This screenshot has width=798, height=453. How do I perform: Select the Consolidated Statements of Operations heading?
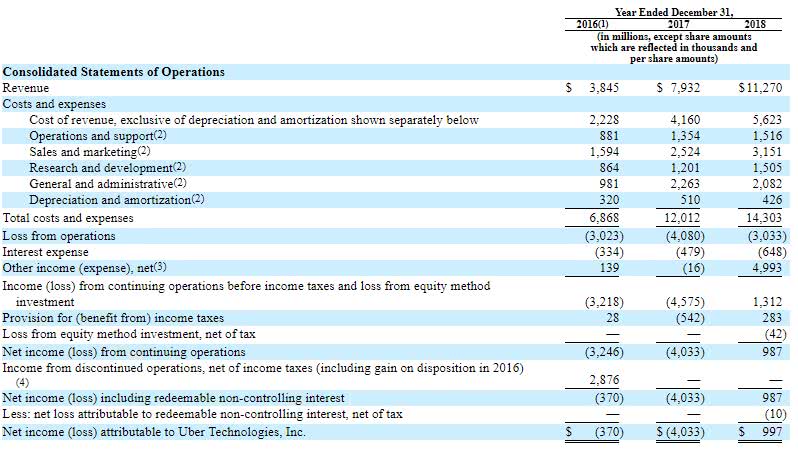[113, 72]
